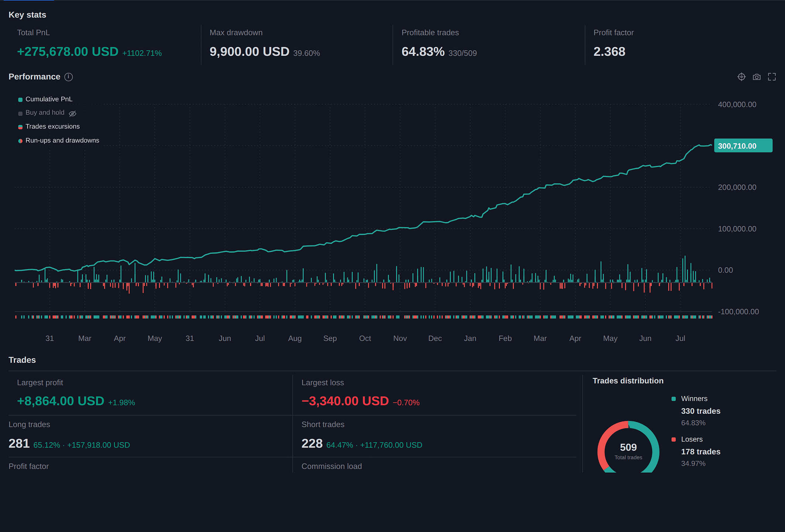The height and width of the screenshot is (532, 785).
Task: Click the Aug month label on time axis
Action: click(x=295, y=338)
